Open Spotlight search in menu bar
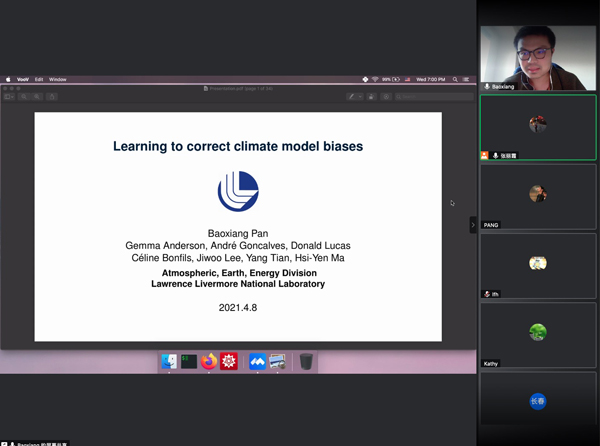Screen dimensions: 600x446 pos(455,80)
